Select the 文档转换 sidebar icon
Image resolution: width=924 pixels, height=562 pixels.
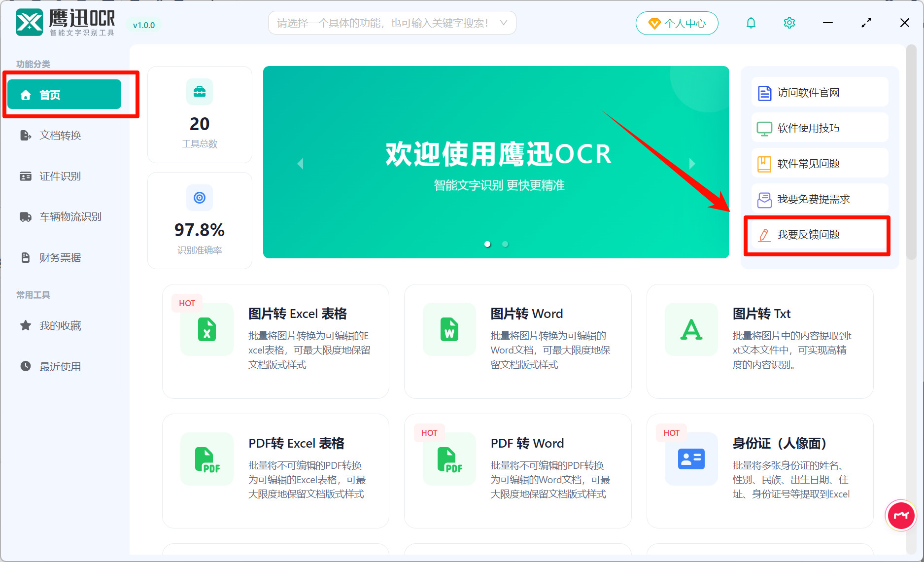25,135
